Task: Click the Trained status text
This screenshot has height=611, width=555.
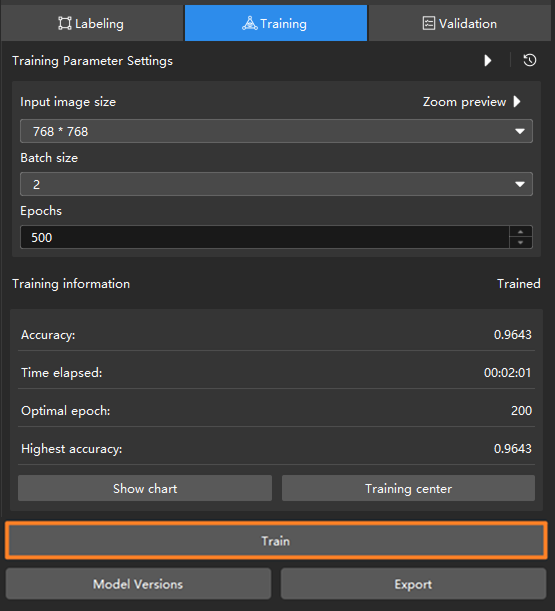Action: click(x=518, y=283)
